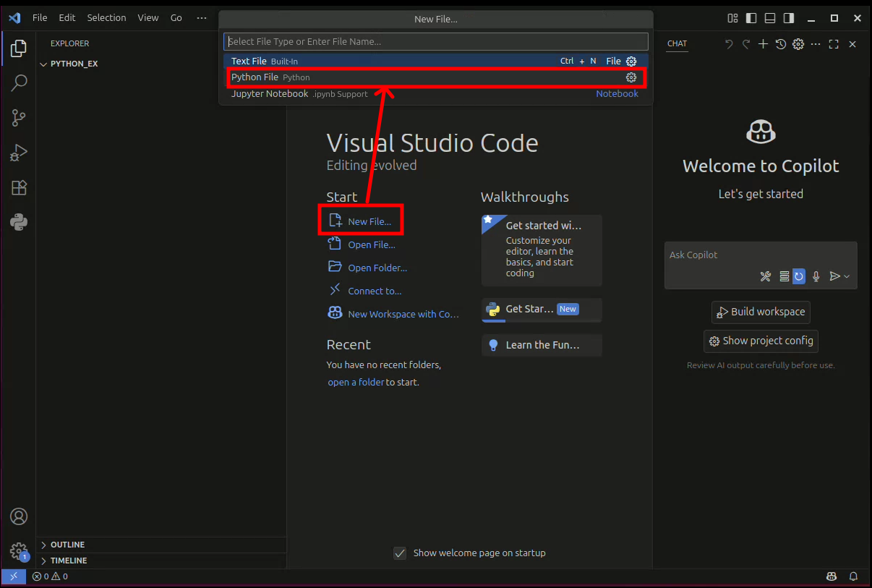Click the VS Code logo in the title bar

tap(14, 18)
